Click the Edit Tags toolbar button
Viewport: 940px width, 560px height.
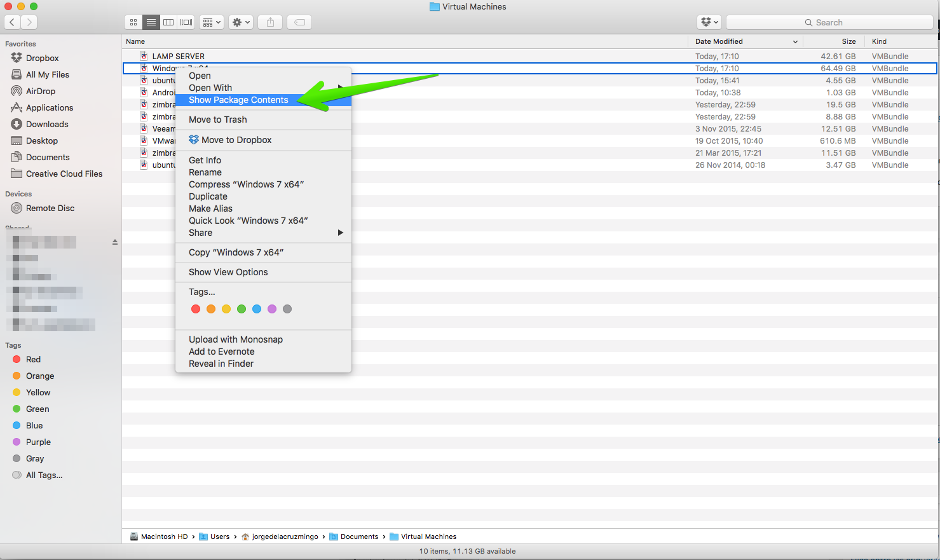pos(299,22)
